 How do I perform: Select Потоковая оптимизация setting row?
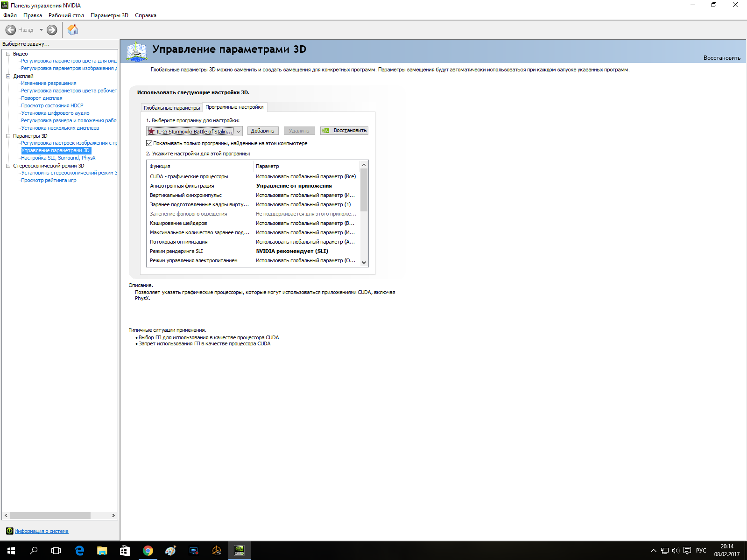[x=254, y=242]
